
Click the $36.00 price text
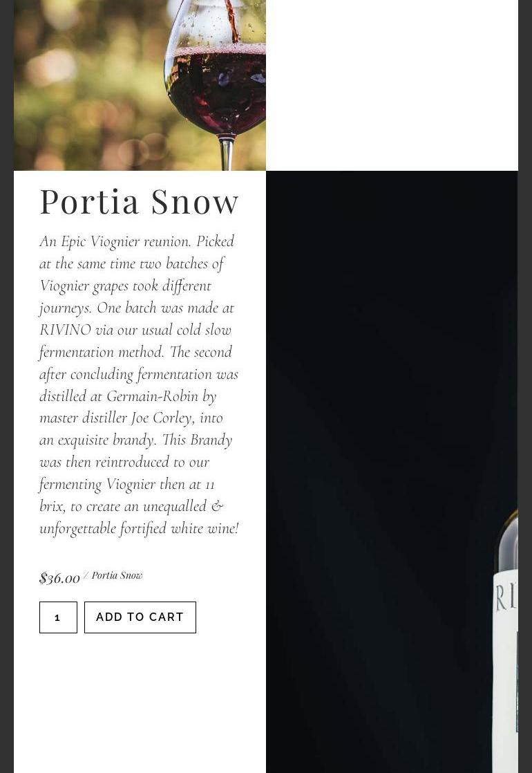tap(59, 578)
